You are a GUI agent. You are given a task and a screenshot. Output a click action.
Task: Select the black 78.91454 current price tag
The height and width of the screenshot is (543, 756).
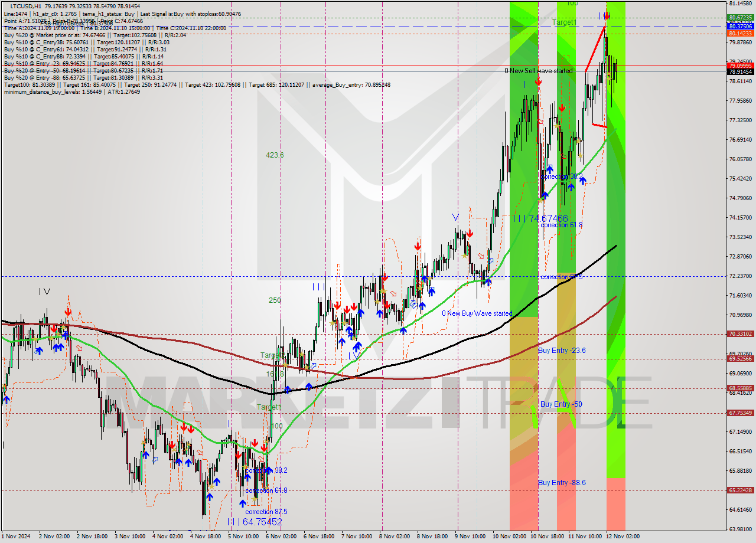[740, 71]
